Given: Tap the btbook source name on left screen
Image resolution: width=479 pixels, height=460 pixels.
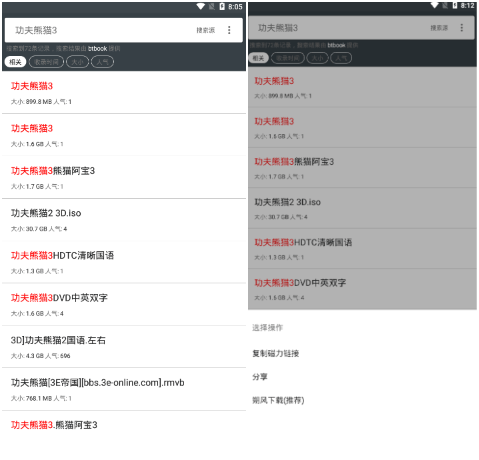Looking at the screenshot, I should tap(98, 49).
